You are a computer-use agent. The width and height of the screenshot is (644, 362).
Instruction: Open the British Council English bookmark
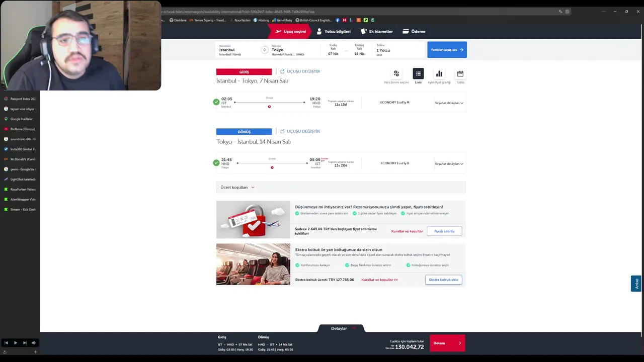(314, 20)
